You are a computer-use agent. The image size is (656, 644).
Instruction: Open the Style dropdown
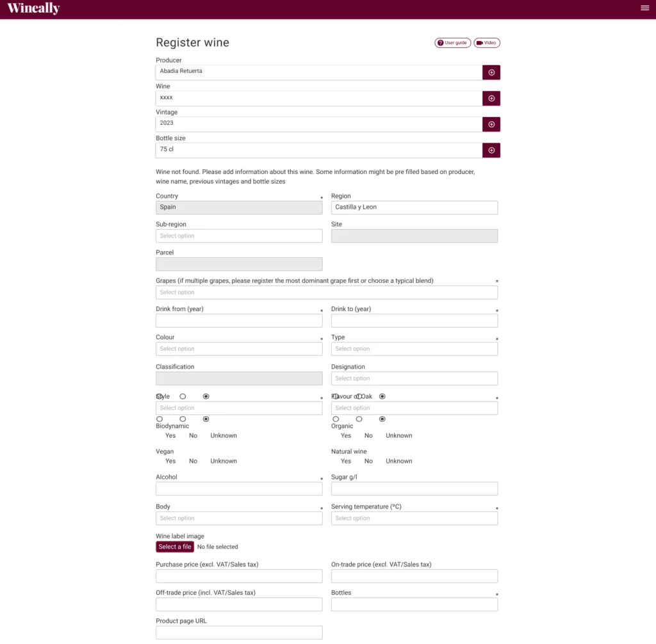239,408
